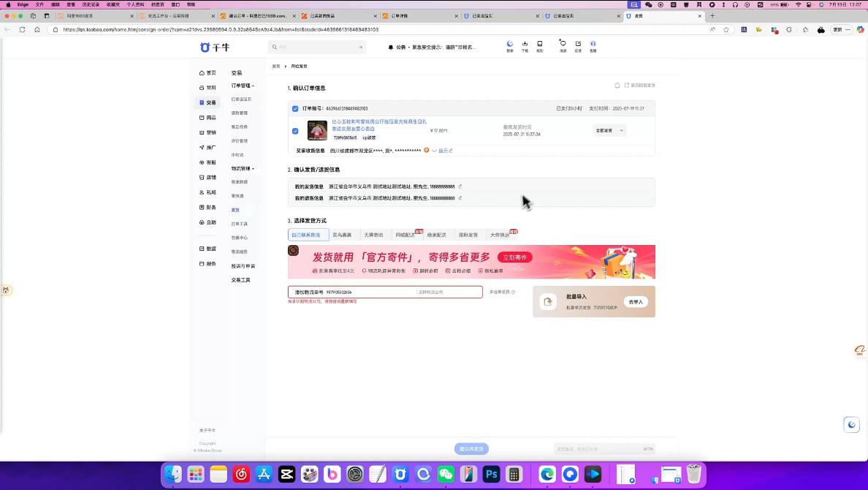Screen dimensions: 868x490
Task: Click the 下载 download icon in header
Action: click(525, 45)
